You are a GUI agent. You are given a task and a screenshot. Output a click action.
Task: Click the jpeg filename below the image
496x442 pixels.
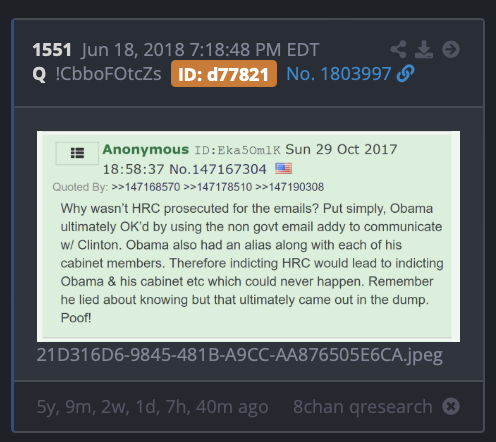(240, 355)
